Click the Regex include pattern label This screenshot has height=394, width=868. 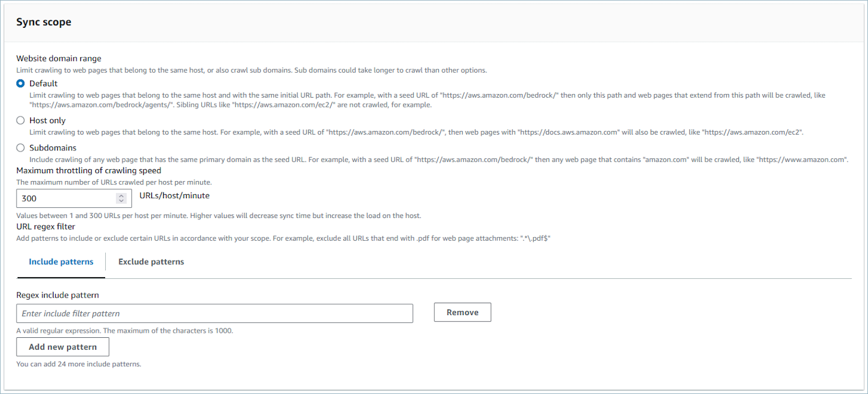point(57,295)
